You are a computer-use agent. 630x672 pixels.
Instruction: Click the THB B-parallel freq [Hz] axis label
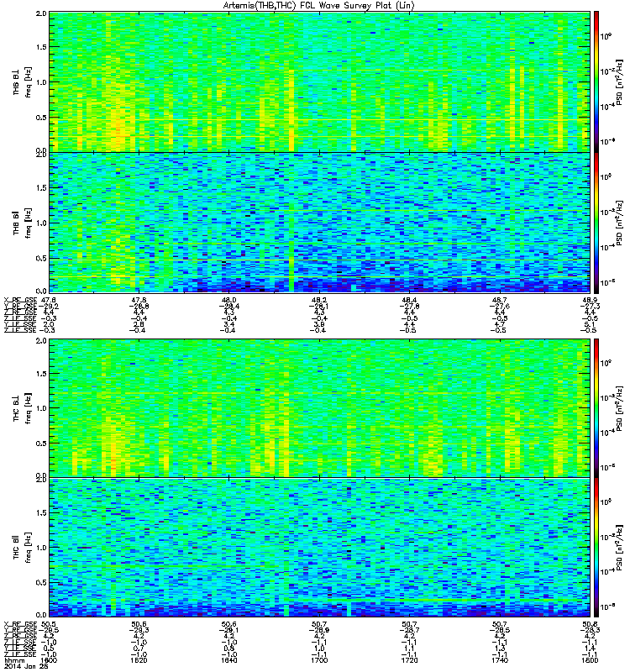pos(29,223)
